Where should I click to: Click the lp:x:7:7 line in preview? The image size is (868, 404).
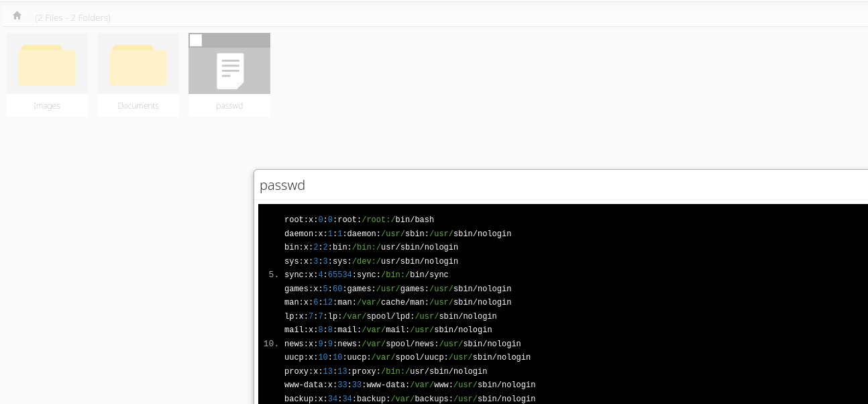[390, 316]
